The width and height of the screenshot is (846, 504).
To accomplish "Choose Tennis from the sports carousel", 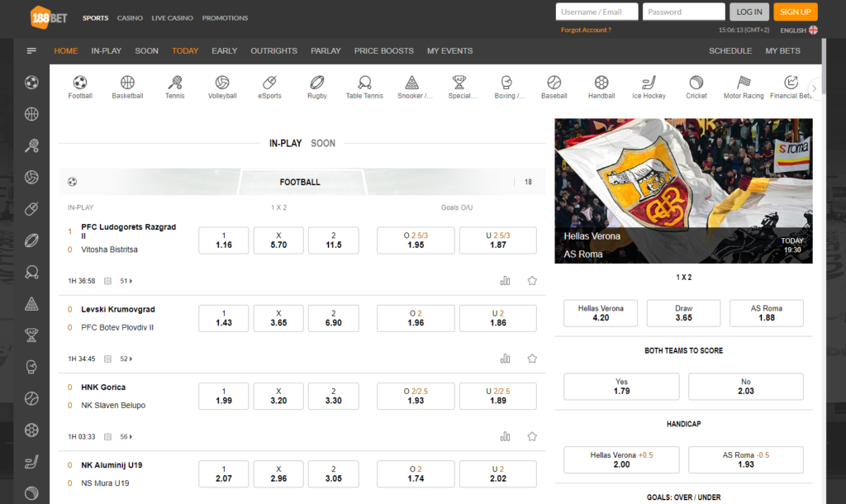I will tap(175, 83).
